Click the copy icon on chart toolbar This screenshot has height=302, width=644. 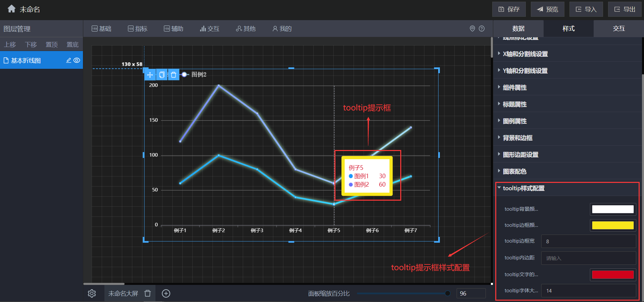(162, 75)
